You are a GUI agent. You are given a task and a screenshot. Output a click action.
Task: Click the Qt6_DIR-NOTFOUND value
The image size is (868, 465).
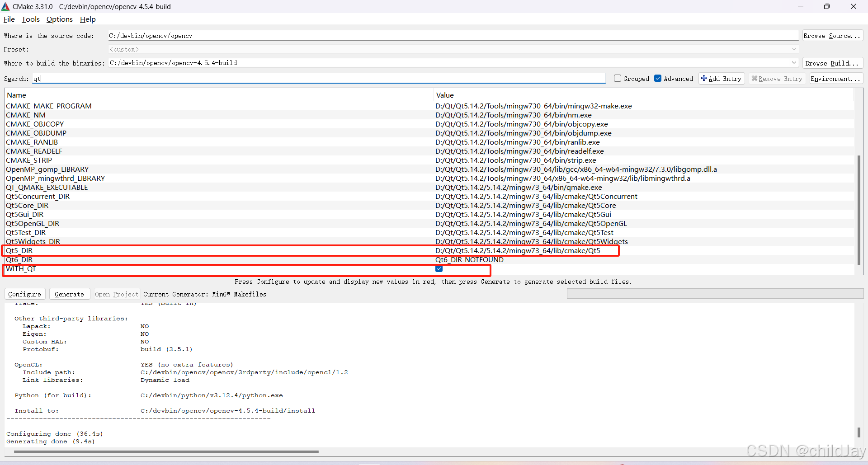pyautogui.click(x=469, y=260)
